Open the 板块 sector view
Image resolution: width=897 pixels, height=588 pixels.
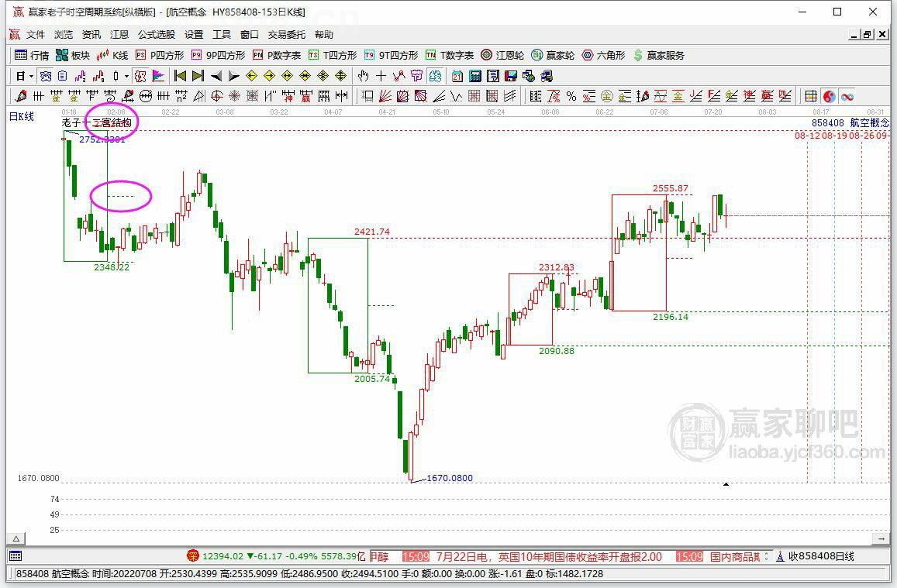(x=73, y=55)
